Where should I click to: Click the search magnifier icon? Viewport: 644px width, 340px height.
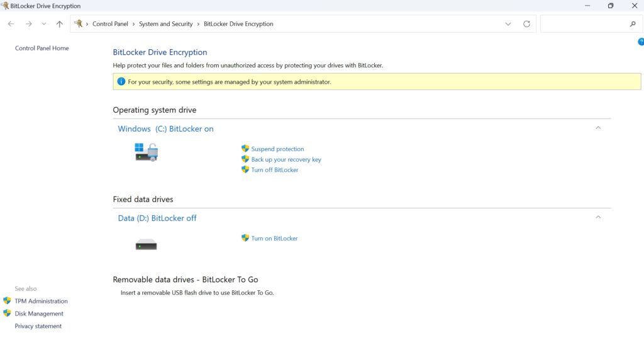click(x=633, y=24)
